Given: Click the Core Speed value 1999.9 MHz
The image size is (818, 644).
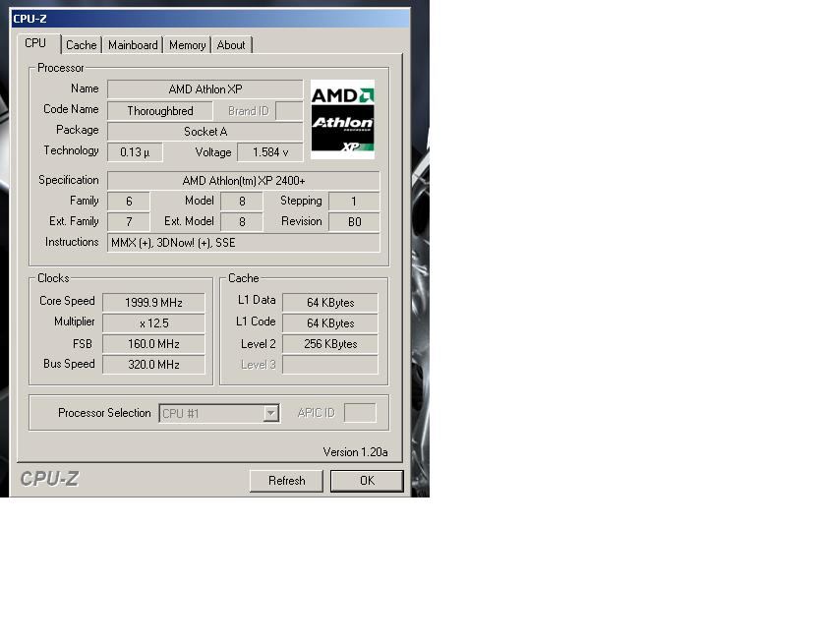Looking at the screenshot, I should tap(154, 303).
